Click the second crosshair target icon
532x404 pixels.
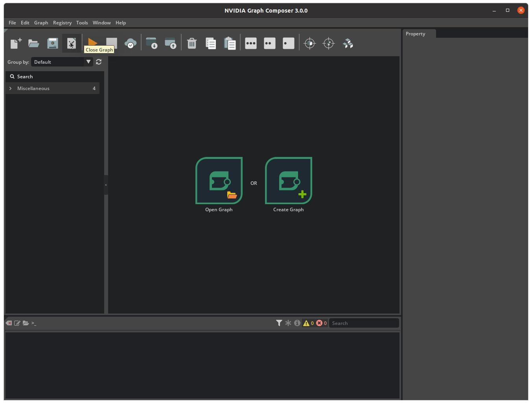(329, 43)
